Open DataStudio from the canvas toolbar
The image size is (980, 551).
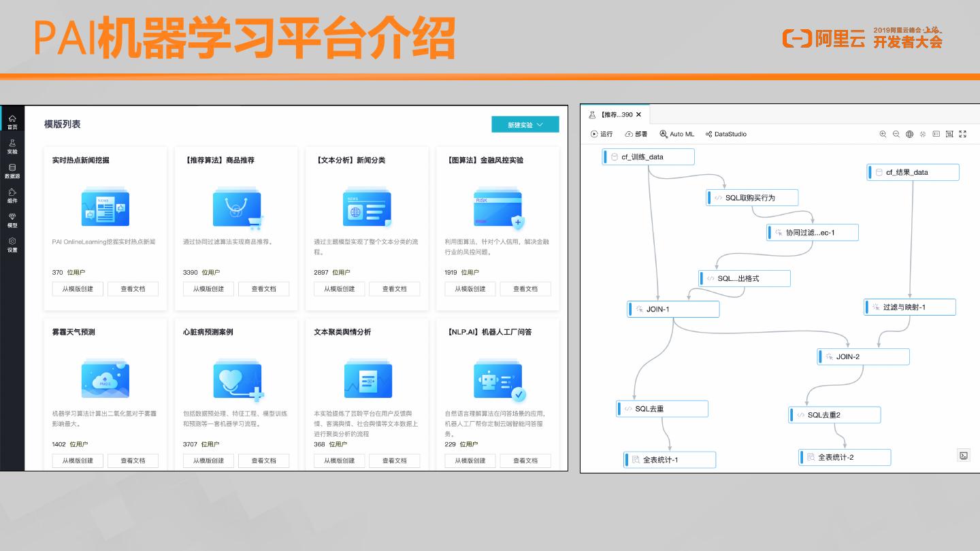(726, 134)
